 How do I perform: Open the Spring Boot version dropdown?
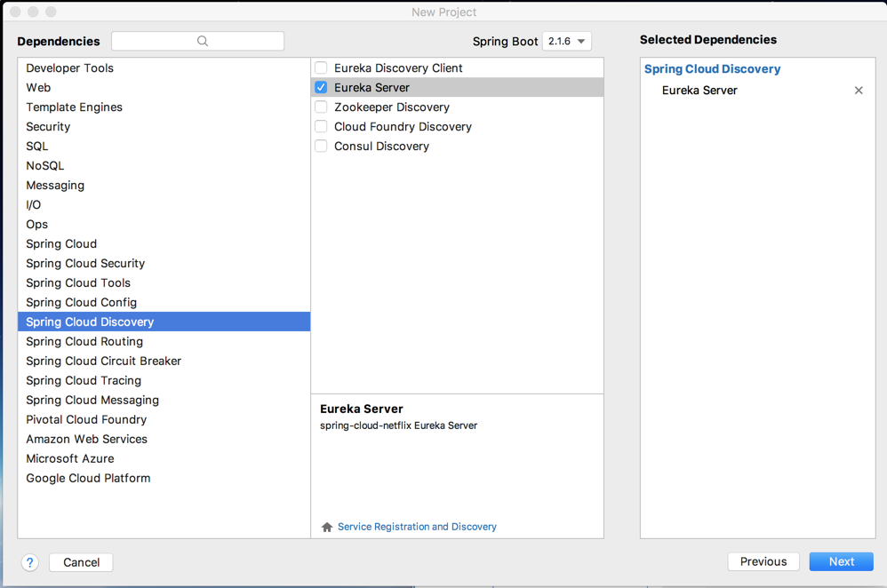tap(567, 41)
